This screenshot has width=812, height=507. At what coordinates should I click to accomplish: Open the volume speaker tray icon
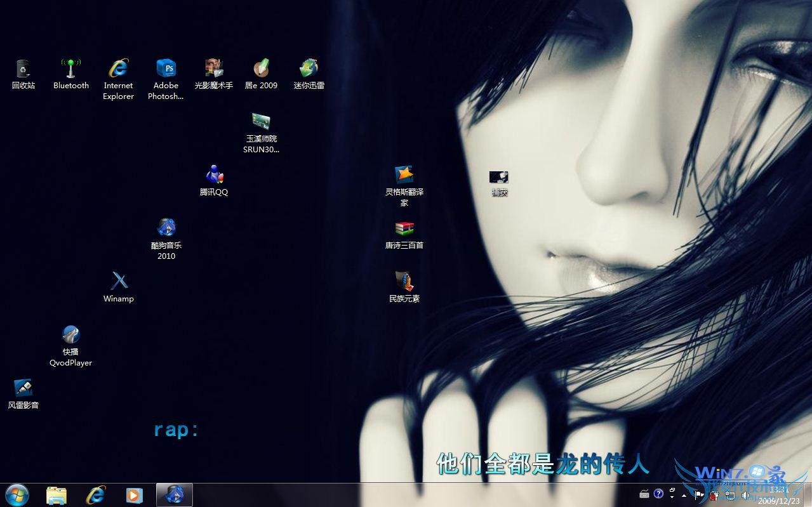tap(745, 496)
